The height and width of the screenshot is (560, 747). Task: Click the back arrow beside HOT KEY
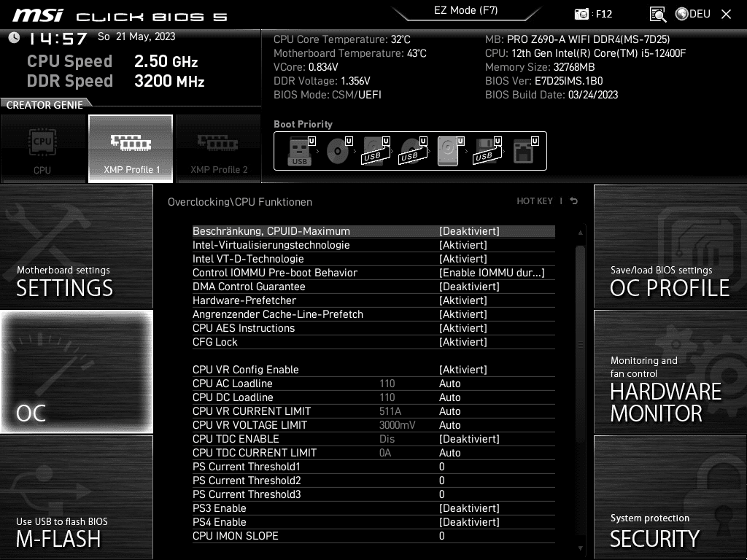574,201
